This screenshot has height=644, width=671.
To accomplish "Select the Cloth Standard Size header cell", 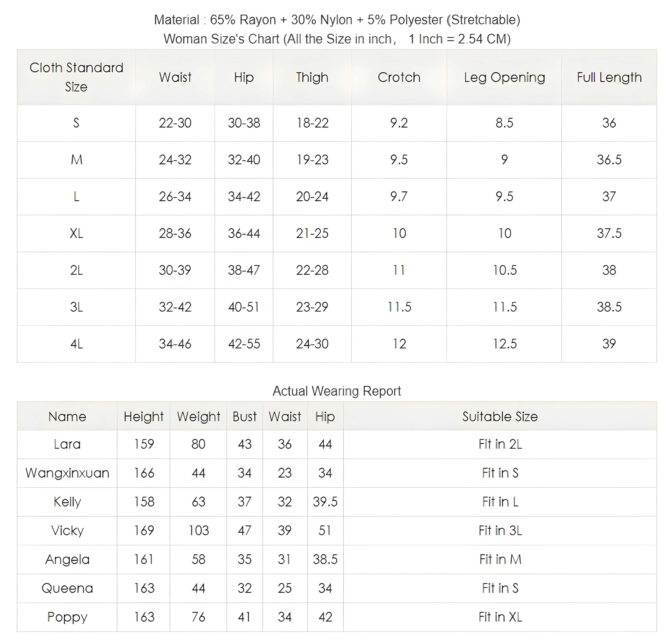I will 76,77.
